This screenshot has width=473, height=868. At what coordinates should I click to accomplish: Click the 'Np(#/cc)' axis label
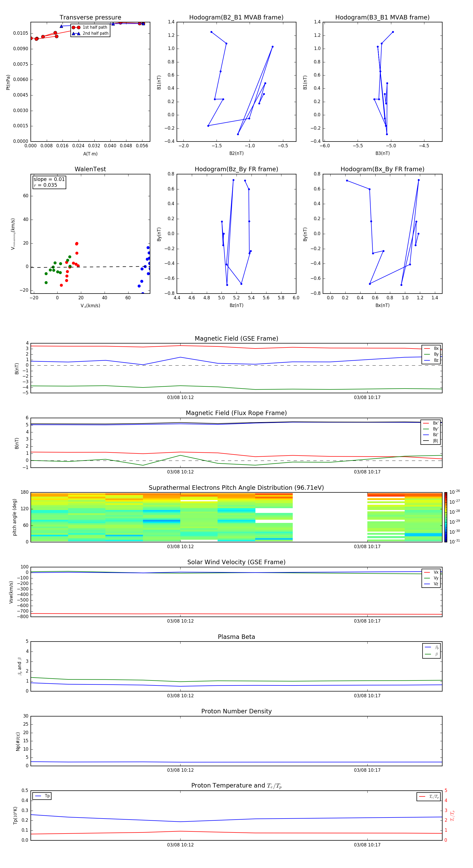pyautogui.click(x=18, y=741)
